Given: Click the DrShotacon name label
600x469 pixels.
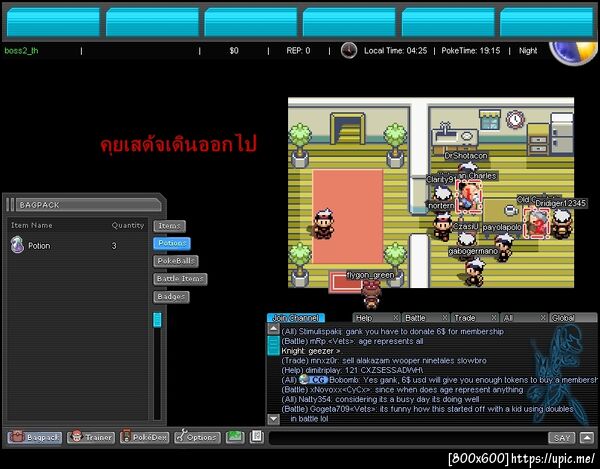Looking at the screenshot, I should click(466, 156).
